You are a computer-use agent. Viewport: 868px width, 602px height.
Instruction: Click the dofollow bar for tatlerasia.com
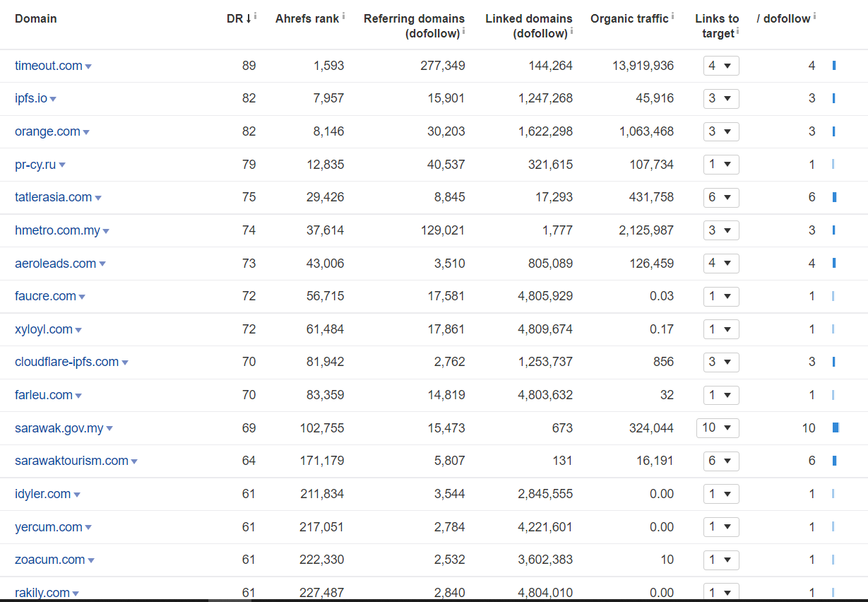tap(835, 197)
